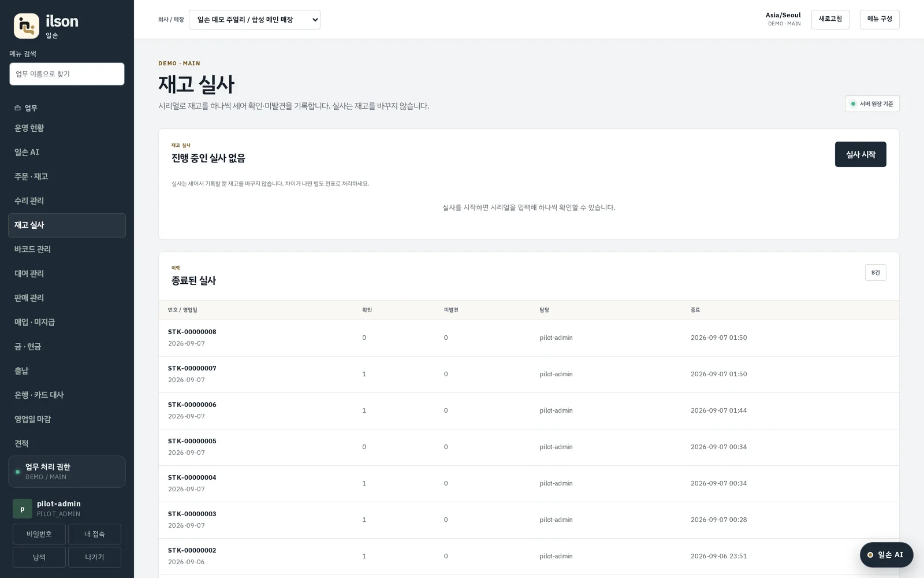Screen dimensions: 924x578
Task: Open 수리 관리 menu
Action: coord(67,201)
